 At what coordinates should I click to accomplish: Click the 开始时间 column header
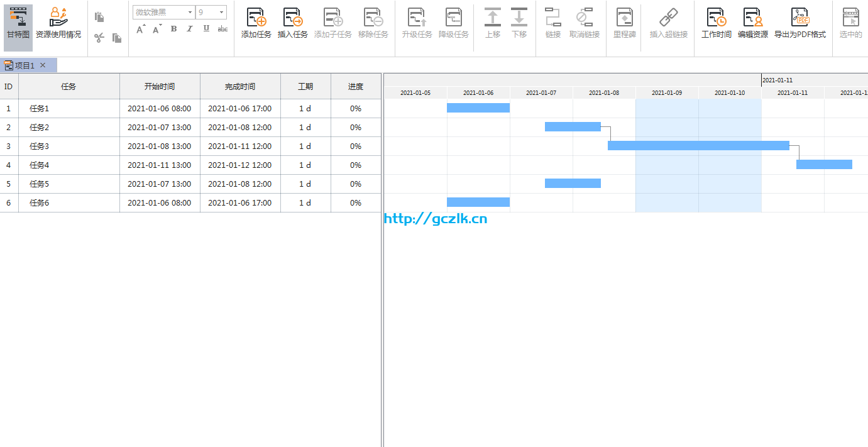160,87
